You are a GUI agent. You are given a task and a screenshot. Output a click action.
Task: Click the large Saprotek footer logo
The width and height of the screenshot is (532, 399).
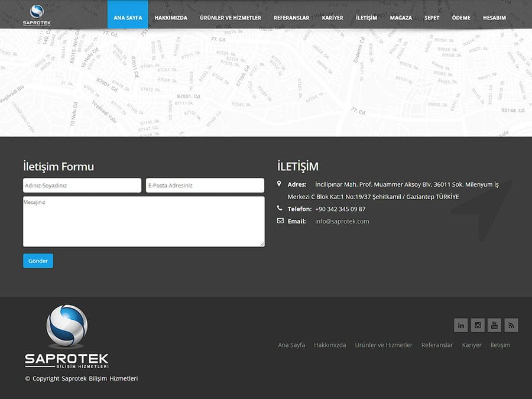point(66,337)
